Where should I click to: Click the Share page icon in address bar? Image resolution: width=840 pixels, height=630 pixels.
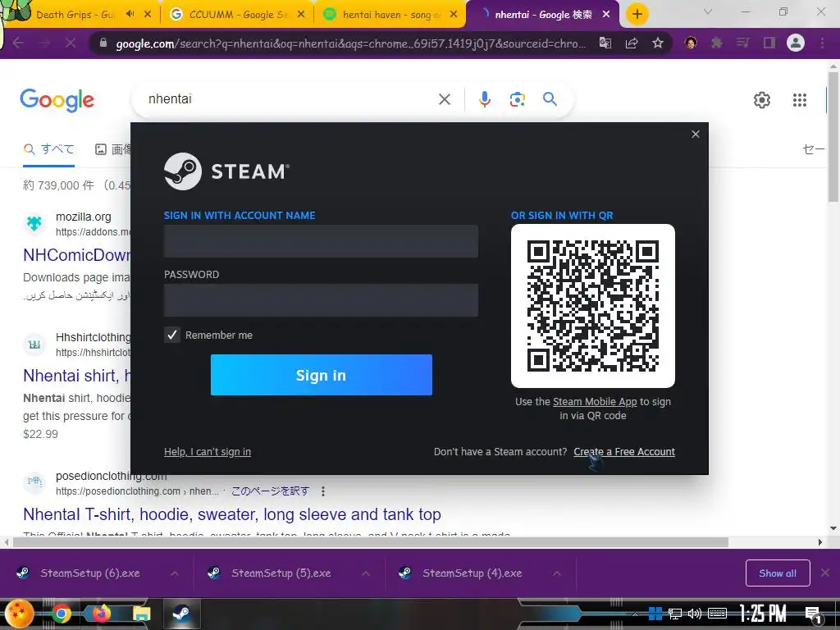point(632,43)
